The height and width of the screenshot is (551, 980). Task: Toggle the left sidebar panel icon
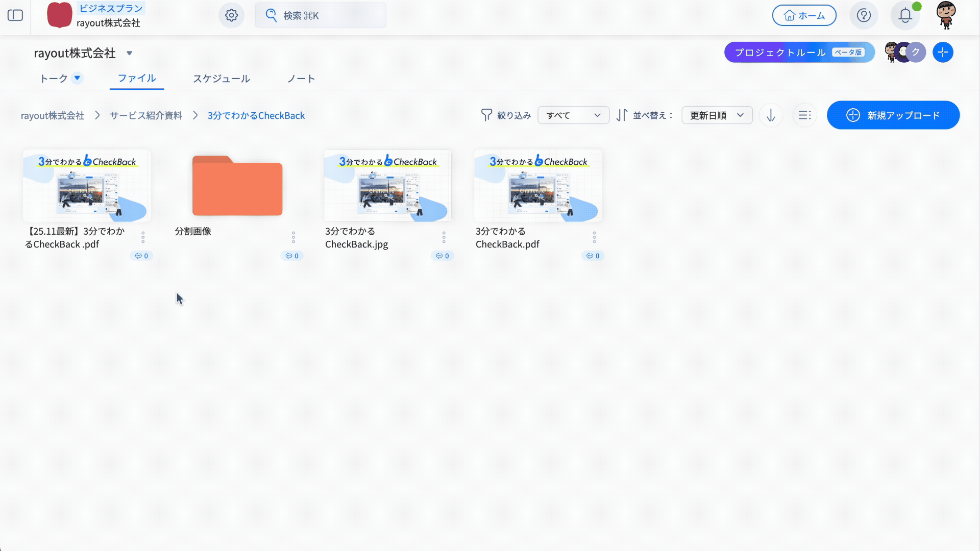[15, 15]
